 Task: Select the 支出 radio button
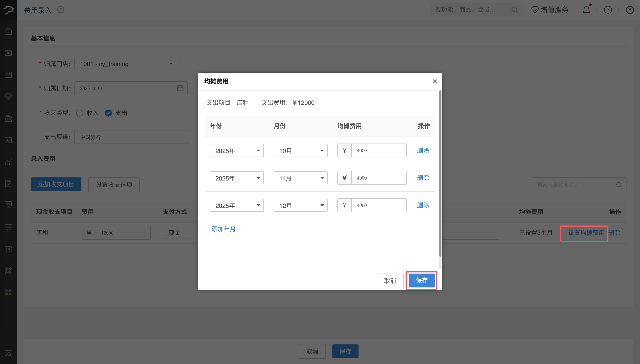[108, 113]
